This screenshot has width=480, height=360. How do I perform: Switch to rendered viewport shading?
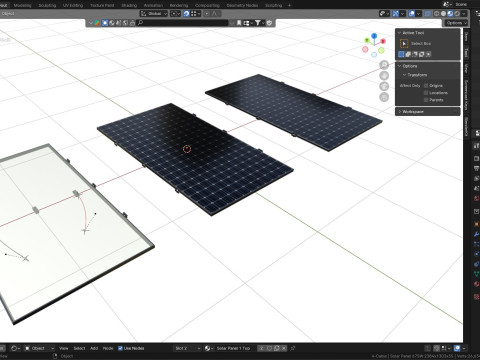tap(457, 14)
